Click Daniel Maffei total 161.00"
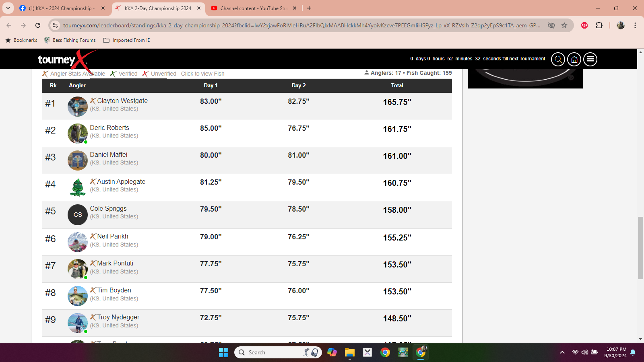The height and width of the screenshot is (362, 644). point(397,156)
